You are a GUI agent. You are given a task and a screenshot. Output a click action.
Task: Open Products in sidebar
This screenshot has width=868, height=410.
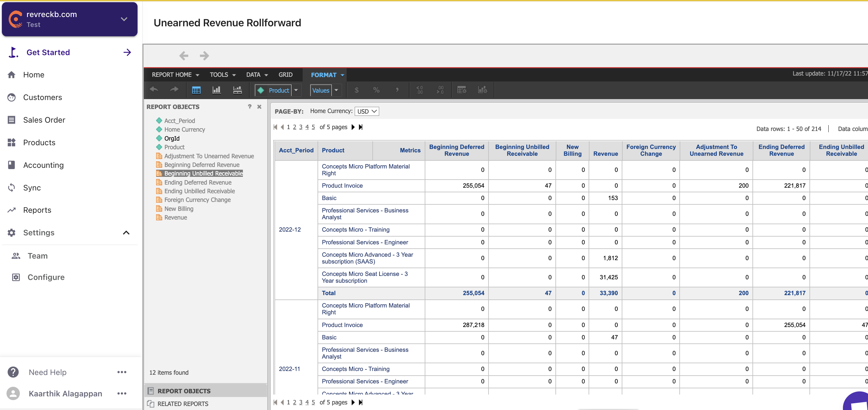(39, 142)
